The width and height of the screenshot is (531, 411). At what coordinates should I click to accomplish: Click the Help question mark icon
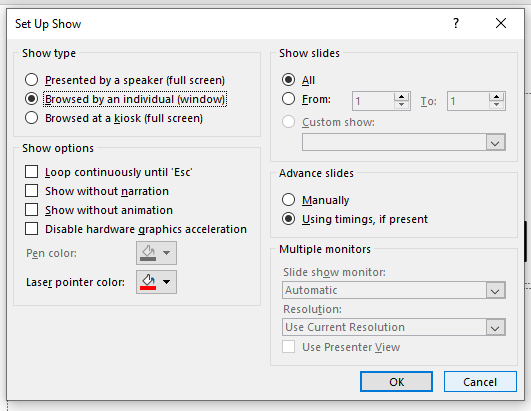tap(456, 23)
